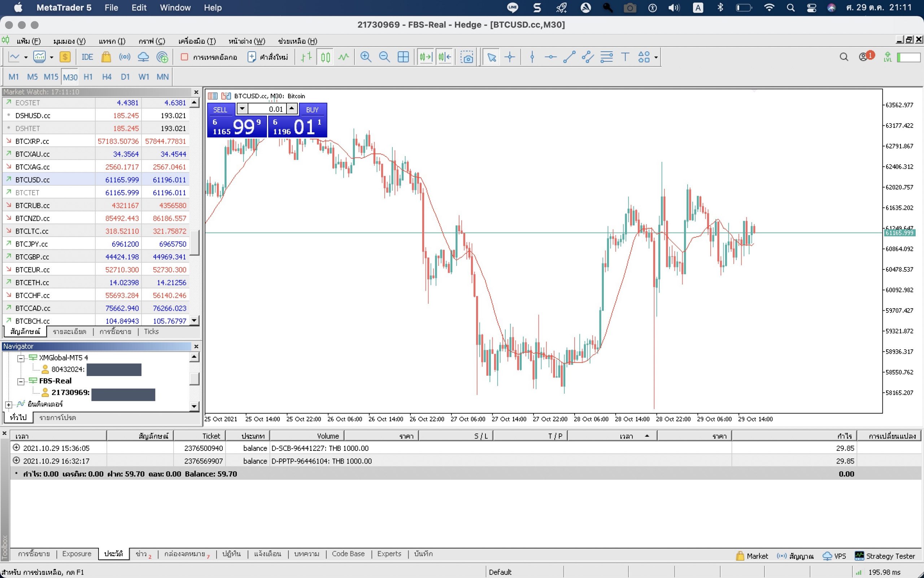The height and width of the screenshot is (578, 924).
Task: Take a chart screenshot with camera icon
Action: pyautogui.click(x=467, y=57)
